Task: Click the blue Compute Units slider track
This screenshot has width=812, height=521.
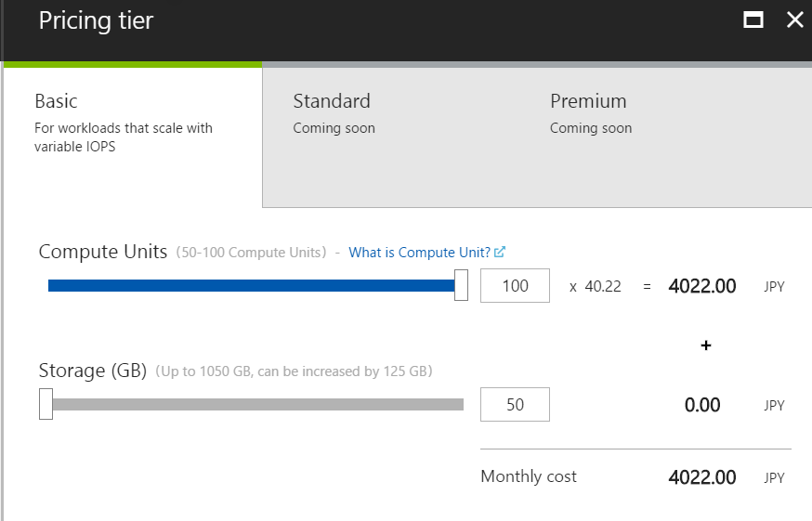Action: [251, 285]
